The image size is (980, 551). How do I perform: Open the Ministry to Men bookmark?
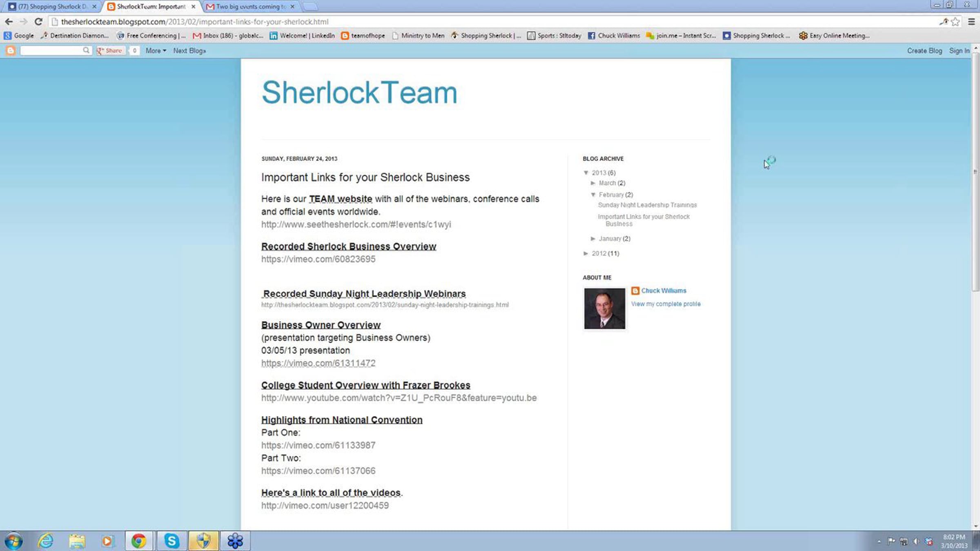(418, 36)
